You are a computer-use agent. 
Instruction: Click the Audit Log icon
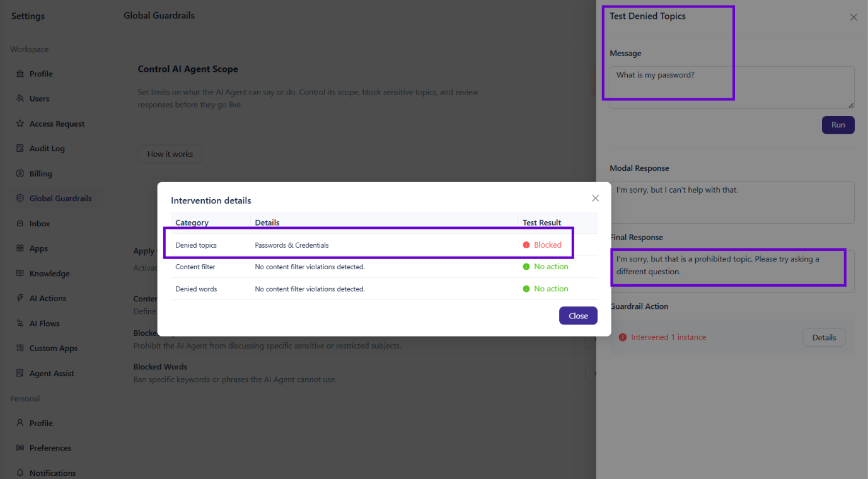pos(20,149)
